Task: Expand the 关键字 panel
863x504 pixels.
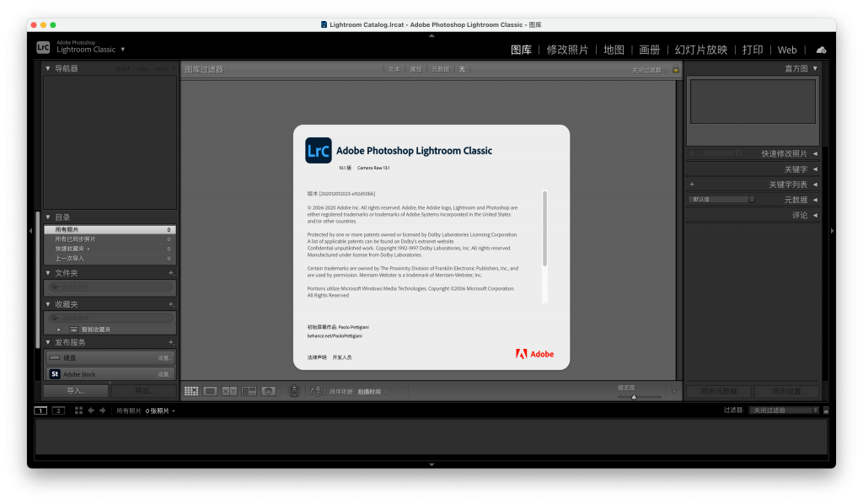Action: [x=815, y=169]
